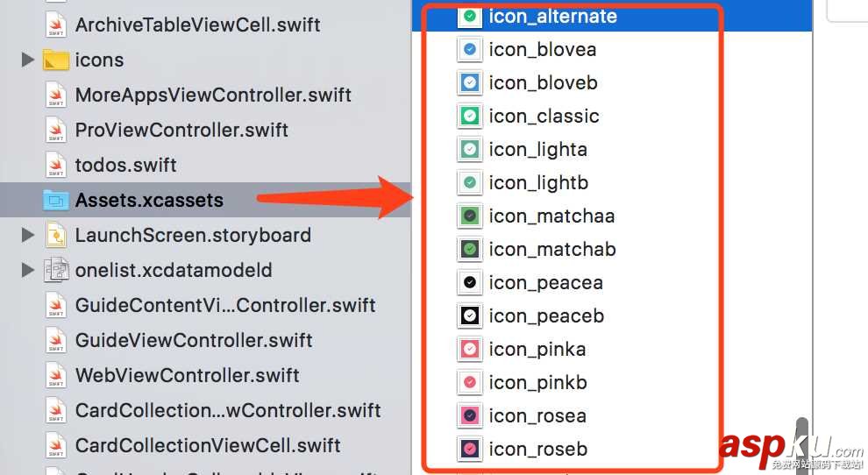Click the Assets.xcassets folder icon
The width and height of the screenshot is (868, 475).
pos(56,201)
